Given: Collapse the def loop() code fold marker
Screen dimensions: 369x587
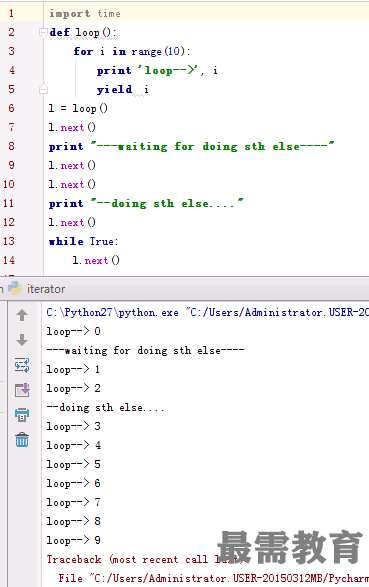Looking at the screenshot, I should click(x=43, y=33).
